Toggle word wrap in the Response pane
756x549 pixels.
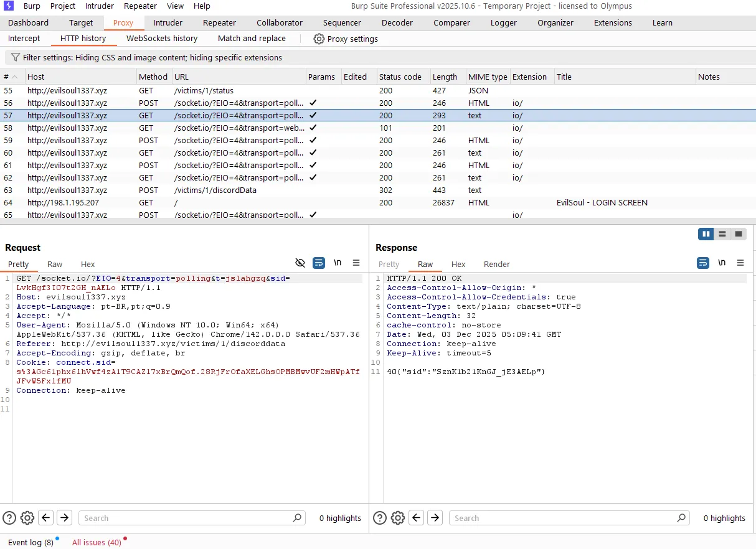703,263
